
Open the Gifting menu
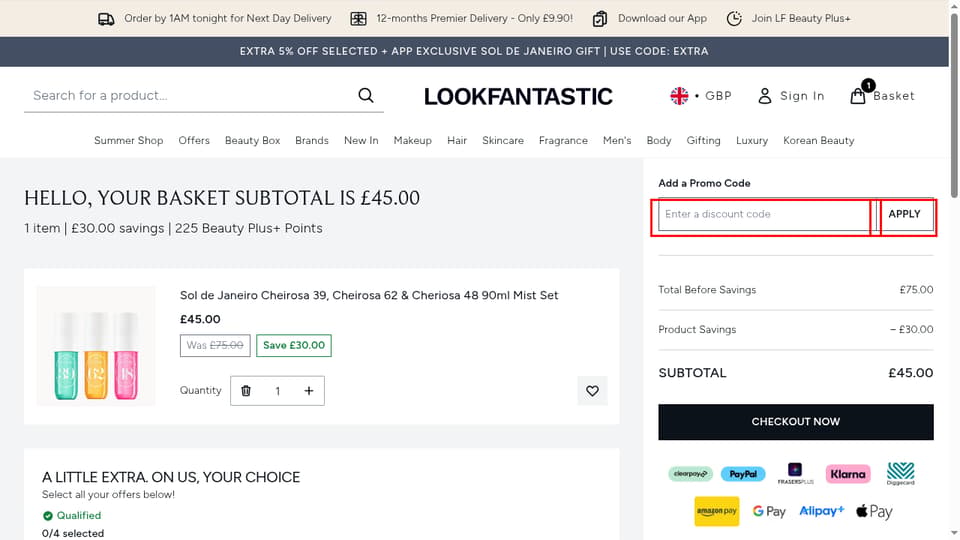703,140
